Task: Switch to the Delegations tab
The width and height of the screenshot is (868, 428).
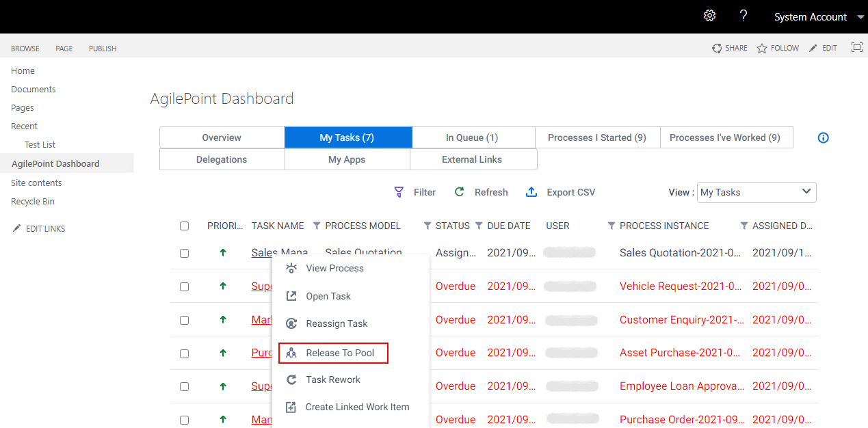Action: pyautogui.click(x=222, y=159)
